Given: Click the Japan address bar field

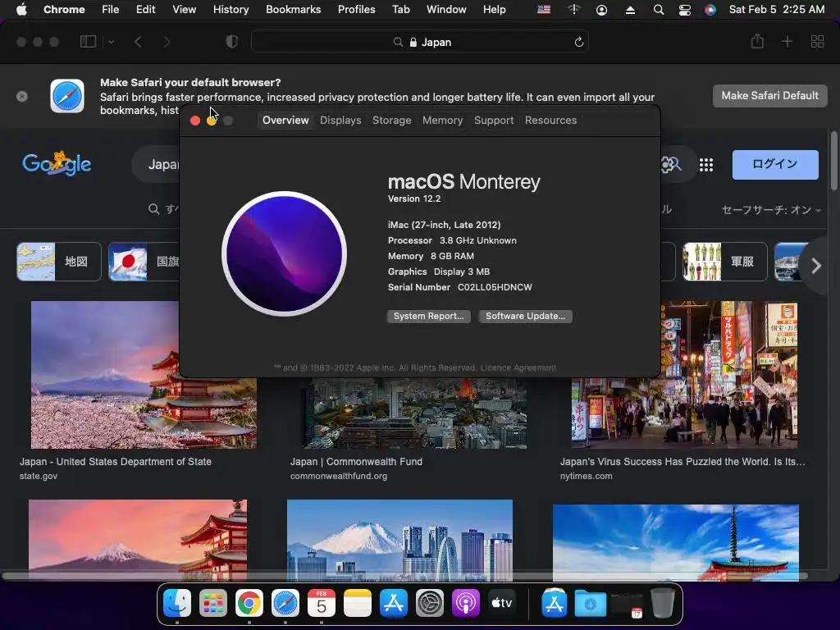Looking at the screenshot, I should [420, 42].
